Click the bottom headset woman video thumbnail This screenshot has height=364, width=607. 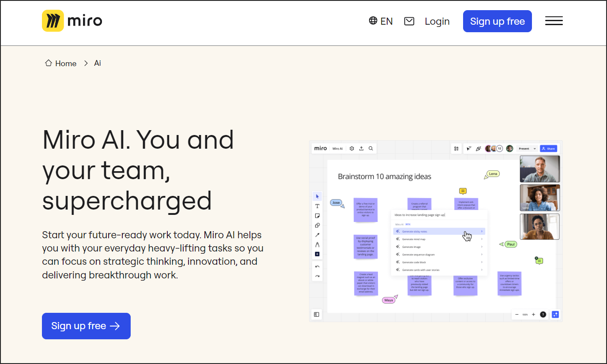point(540,227)
